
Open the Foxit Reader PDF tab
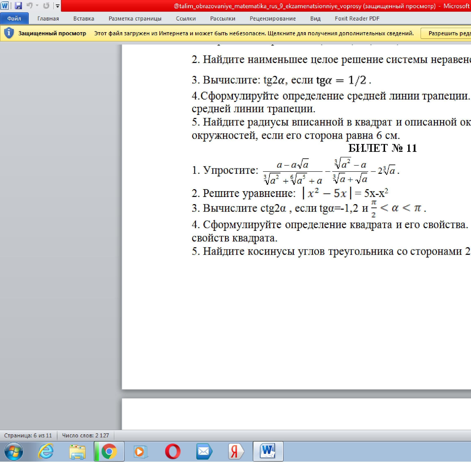357,18
